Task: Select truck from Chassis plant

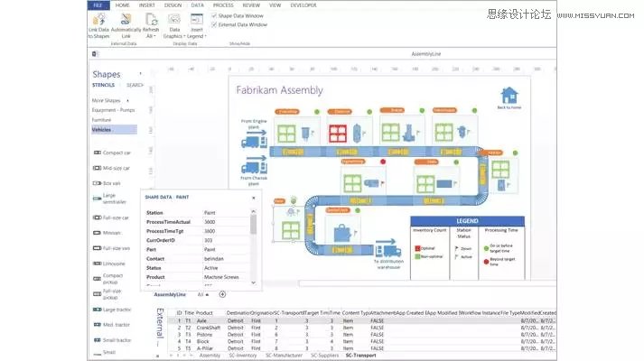Action: click(x=254, y=167)
